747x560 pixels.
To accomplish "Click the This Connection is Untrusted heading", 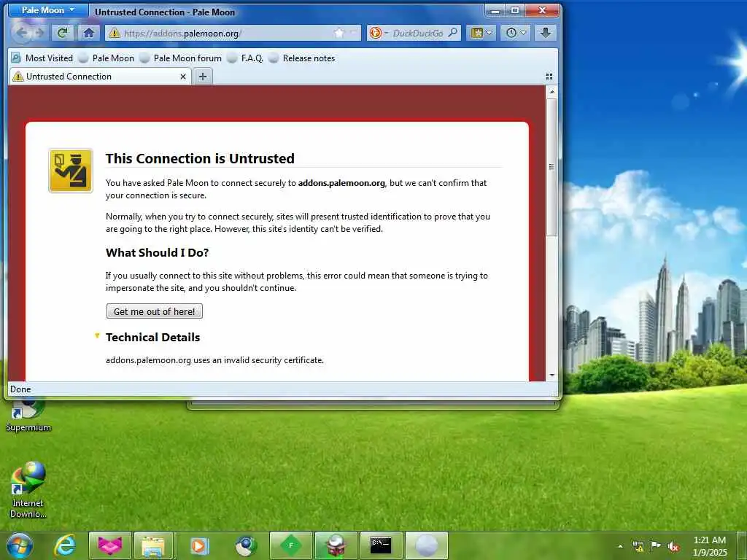I will click(200, 158).
